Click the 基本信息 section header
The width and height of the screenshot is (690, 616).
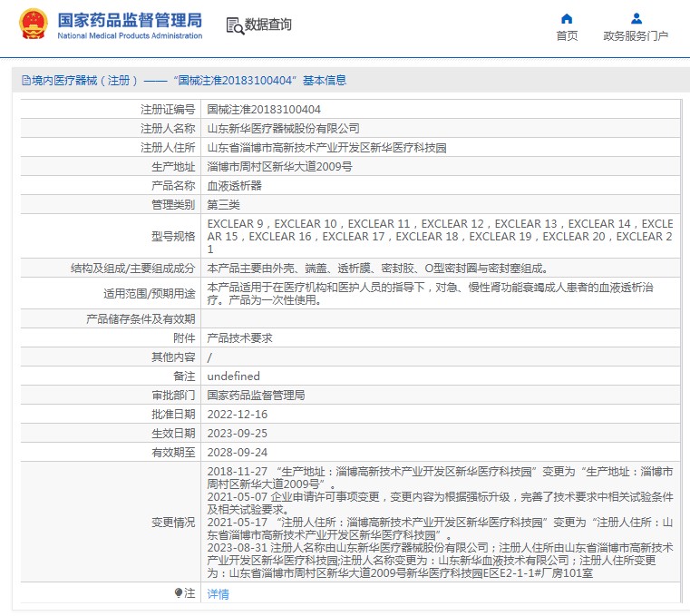(325, 81)
